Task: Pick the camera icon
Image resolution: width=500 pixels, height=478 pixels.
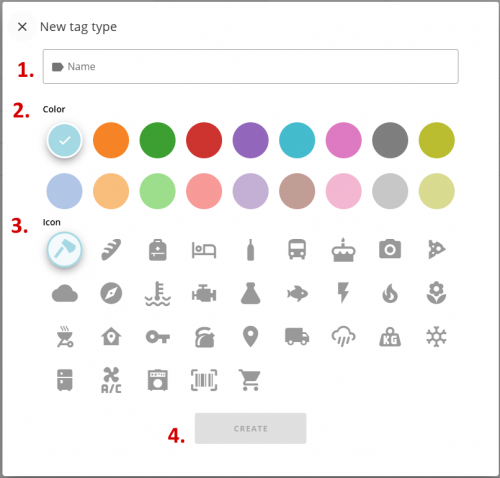Action: [x=390, y=249]
